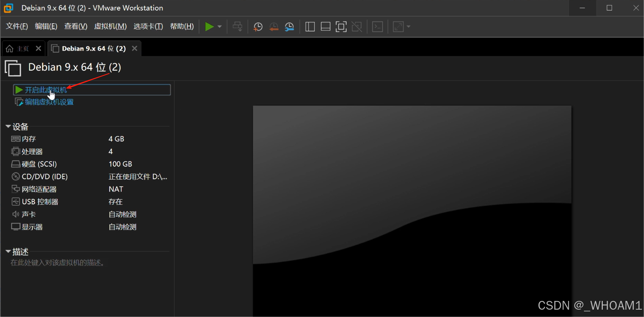Screen dimensions: 644x317
Task: Click 开启此虚拟机 to power on the VM
Action: coord(92,90)
